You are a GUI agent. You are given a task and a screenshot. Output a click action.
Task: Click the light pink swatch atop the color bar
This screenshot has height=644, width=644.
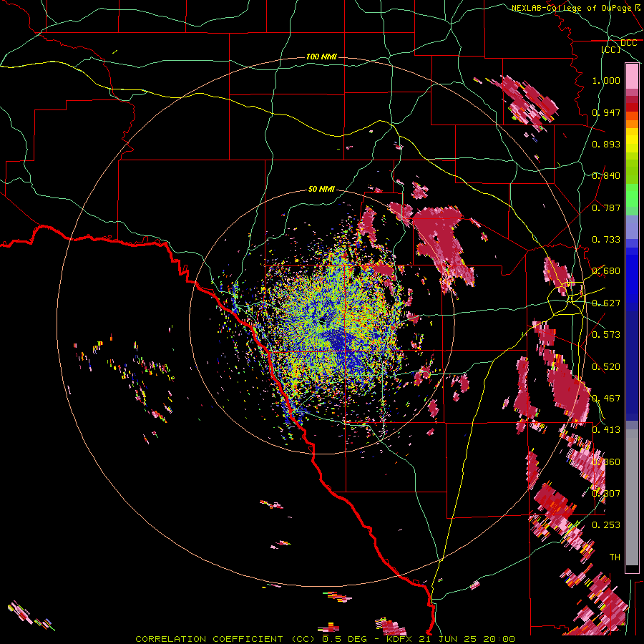click(x=632, y=77)
